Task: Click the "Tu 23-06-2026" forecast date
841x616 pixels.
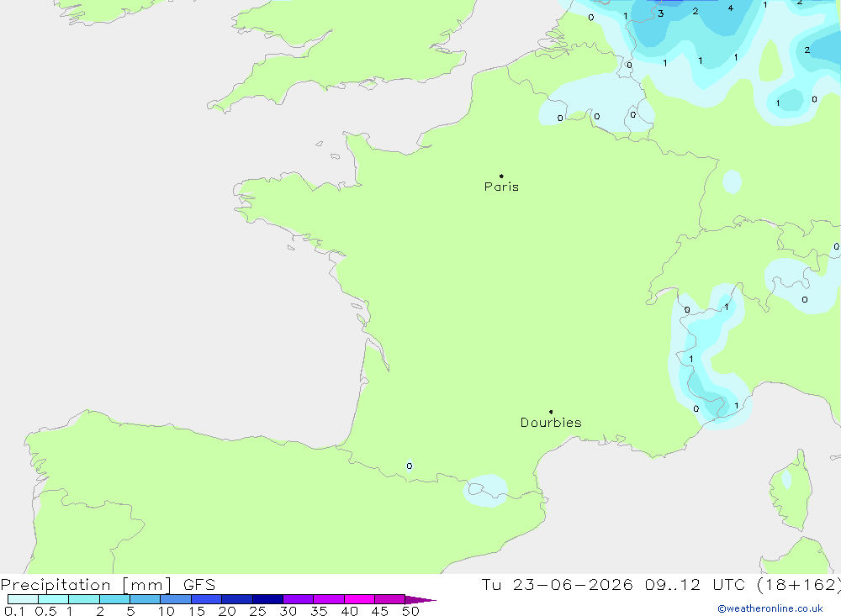Action: (x=557, y=585)
